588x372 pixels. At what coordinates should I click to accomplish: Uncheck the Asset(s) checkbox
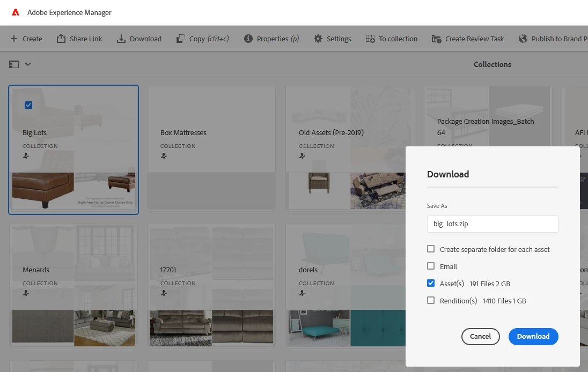click(431, 283)
